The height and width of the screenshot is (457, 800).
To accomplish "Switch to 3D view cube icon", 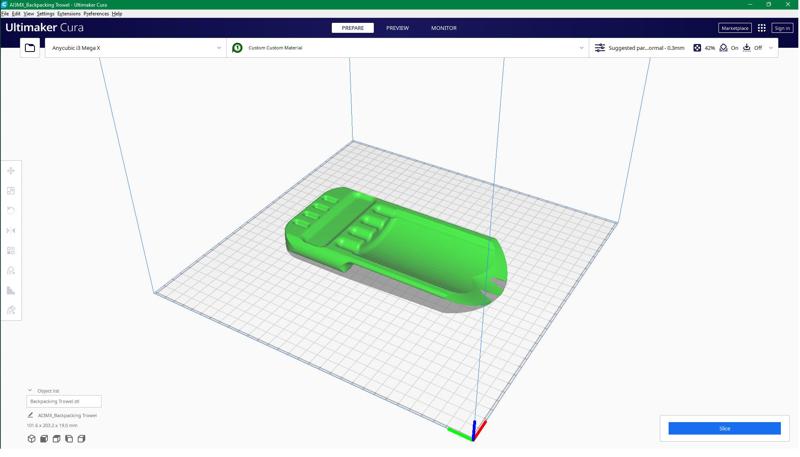I will point(32,439).
